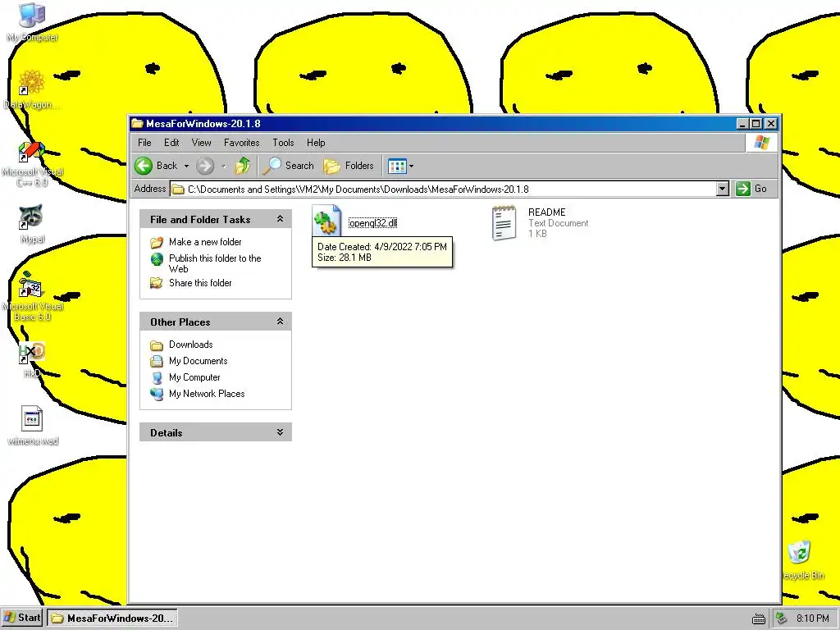Select the README notepad icon
The width and height of the screenshot is (840, 630).
point(504,223)
